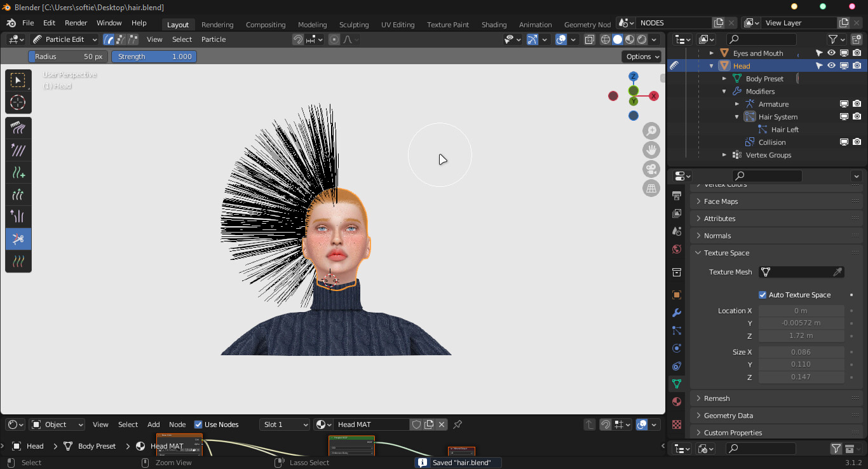Open the Particle Edit mode dropdown
The image size is (868, 469).
click(x=65, y=39)
